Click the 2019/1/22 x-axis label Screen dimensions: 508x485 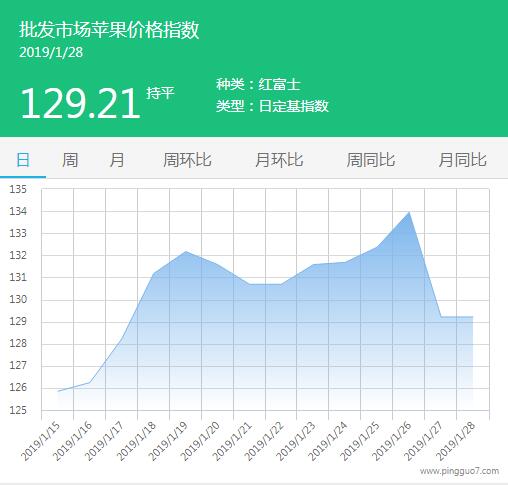pyautogui.click(x=265, y=441)
